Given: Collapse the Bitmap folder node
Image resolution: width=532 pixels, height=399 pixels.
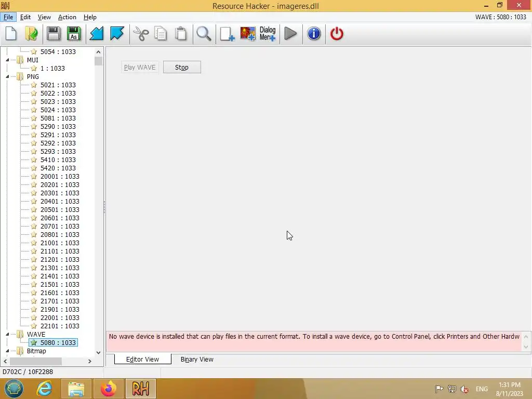Looking at the screenshot, I should 7,351.
